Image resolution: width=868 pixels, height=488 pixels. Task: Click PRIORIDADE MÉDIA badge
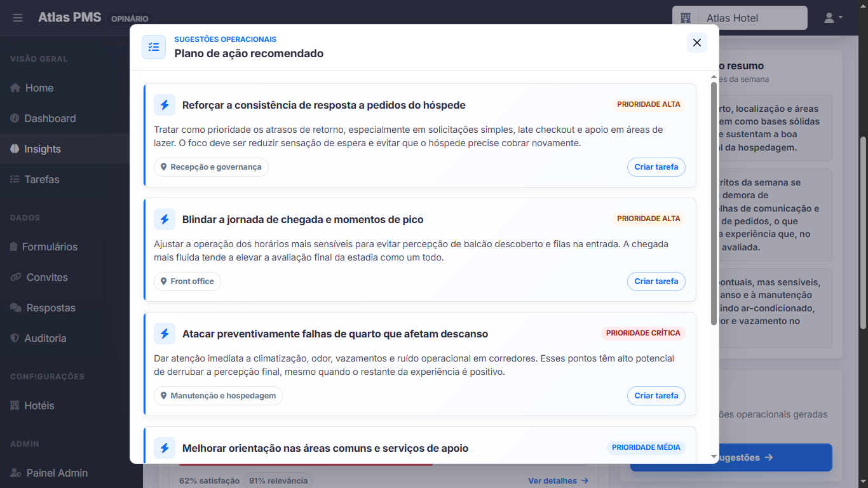point(646,447)
